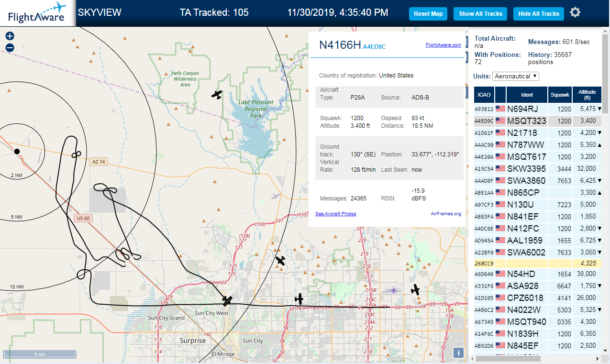Click the Surprise city map label
The width and height of the screenshot is (610, 364).
[193, 341]
